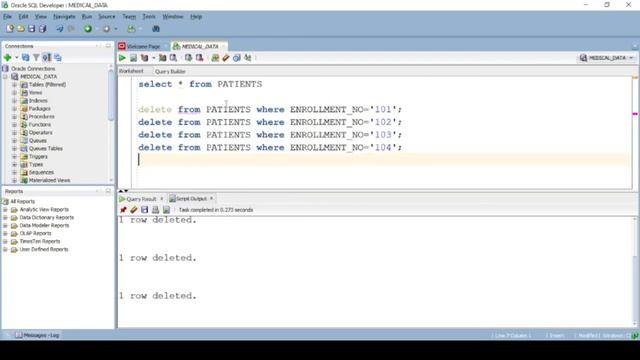Open the Source menu

click(107, 17)
